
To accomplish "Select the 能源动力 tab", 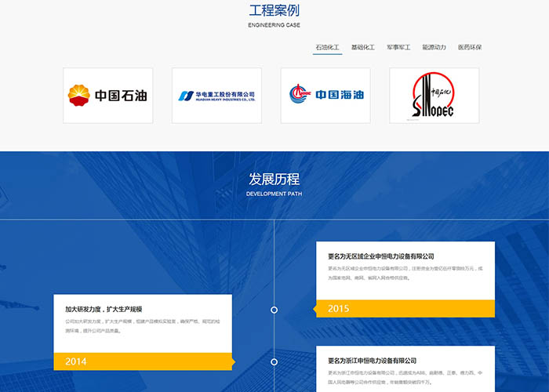I will point(434,47).
